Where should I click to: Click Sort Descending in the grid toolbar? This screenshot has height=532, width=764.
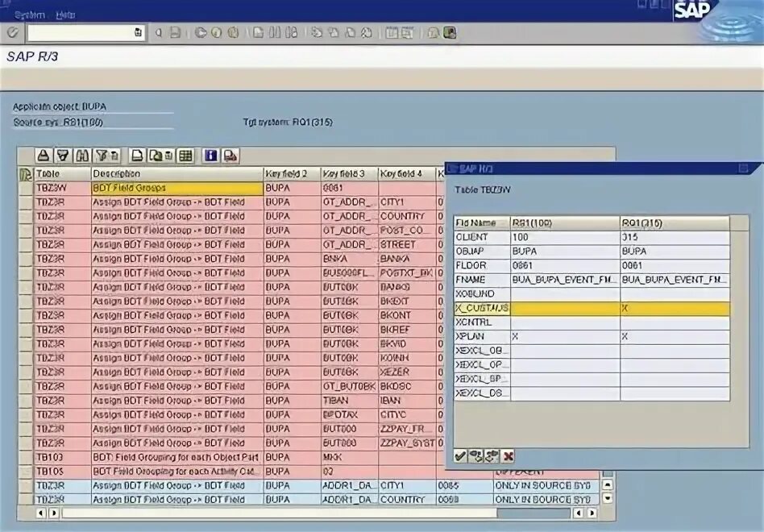[x=62, y=156]
